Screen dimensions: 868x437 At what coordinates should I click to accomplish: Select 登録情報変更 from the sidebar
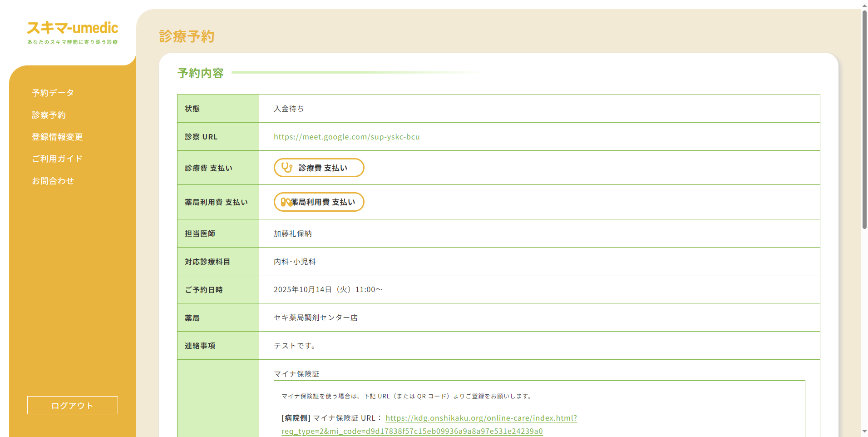coord(57,137)
